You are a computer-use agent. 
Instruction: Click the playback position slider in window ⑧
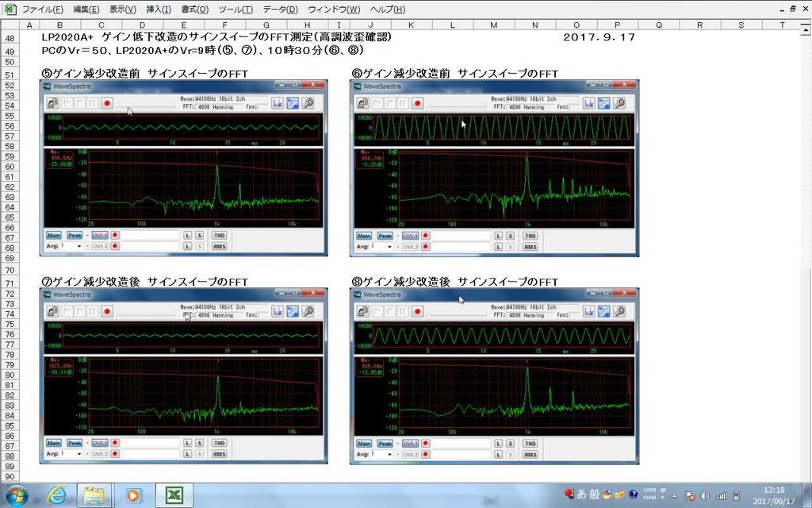tap(458, 315)
